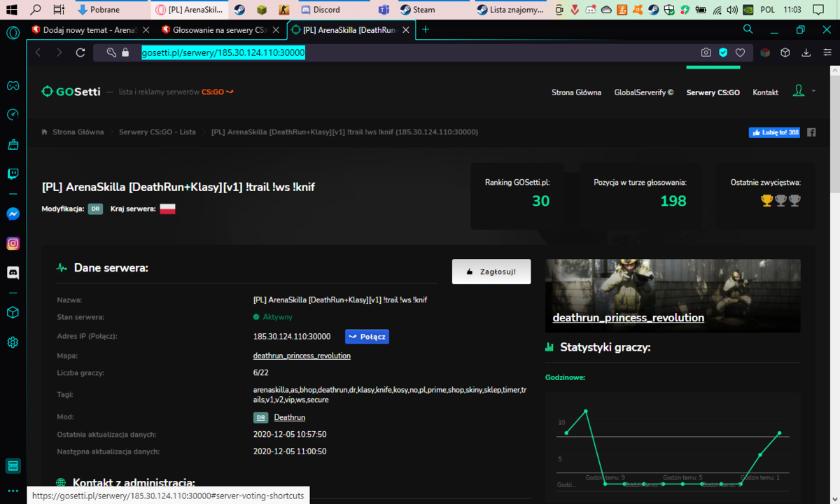Open Easy Setup sliders icon
This screenshot has width=840, height=504.
(826, 52)
